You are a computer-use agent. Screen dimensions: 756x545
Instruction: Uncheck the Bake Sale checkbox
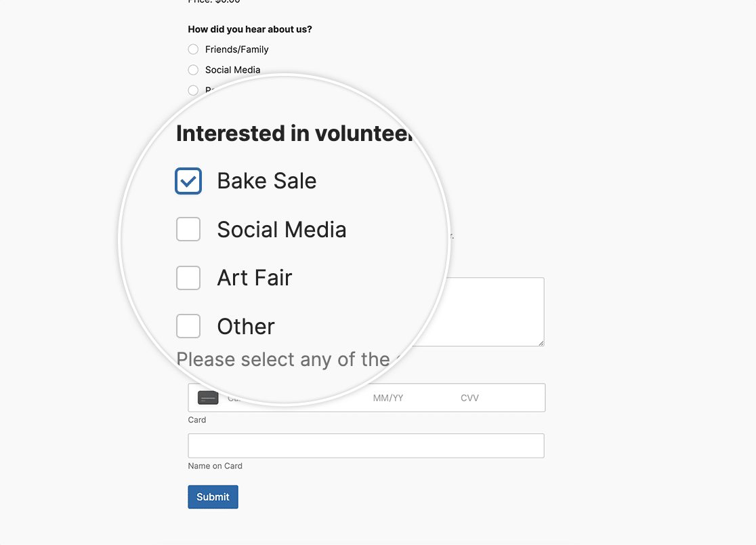pos(188,181)
